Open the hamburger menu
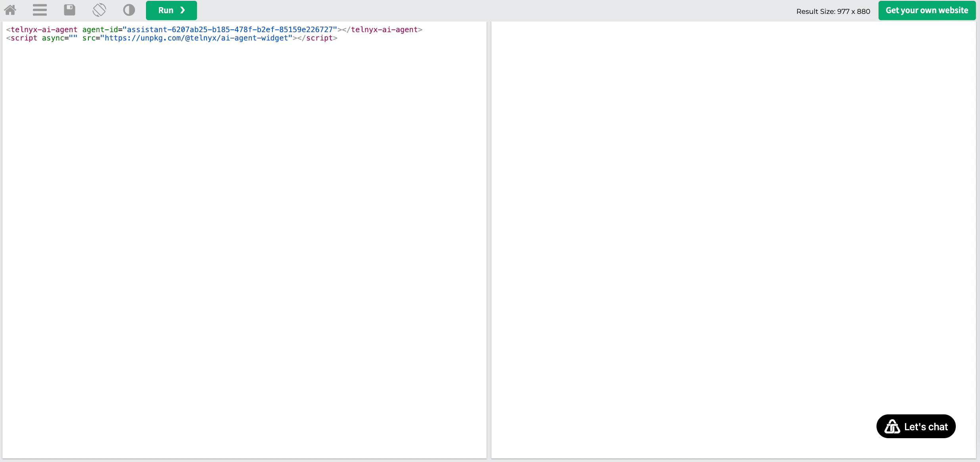The height and width of the screenshot is (462, 980). (x=40, y=10)
